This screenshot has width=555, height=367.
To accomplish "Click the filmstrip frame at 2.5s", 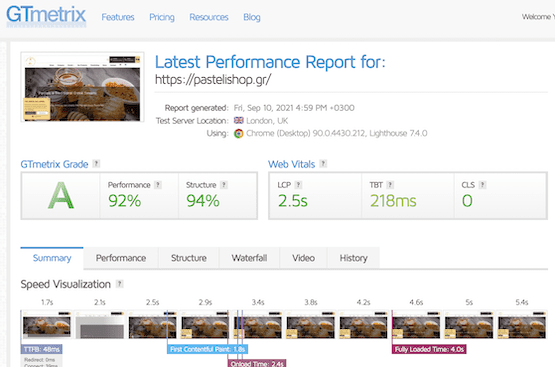I will coord(153,325).
